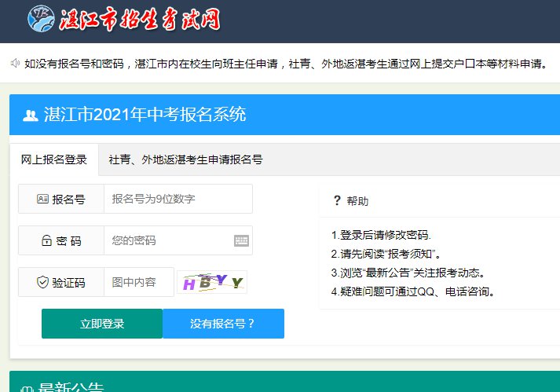Click the speaker announcement icon

(x=16, y=64)
